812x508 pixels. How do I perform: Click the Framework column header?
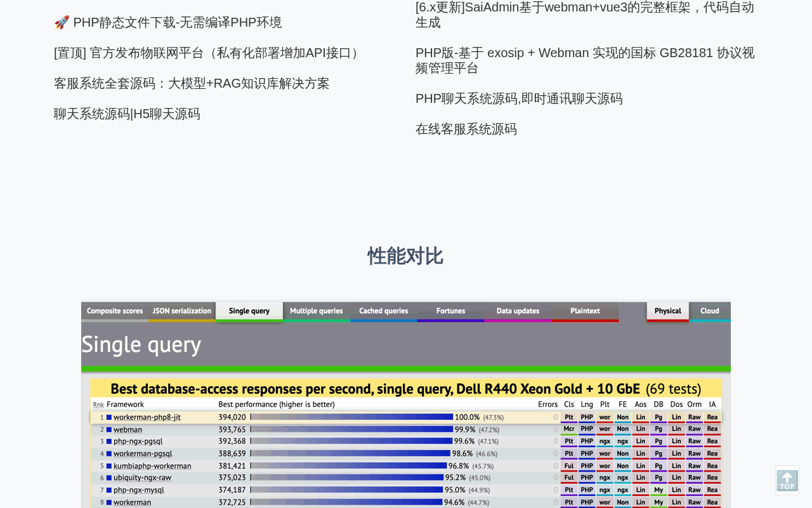click(x=126, y=404)
